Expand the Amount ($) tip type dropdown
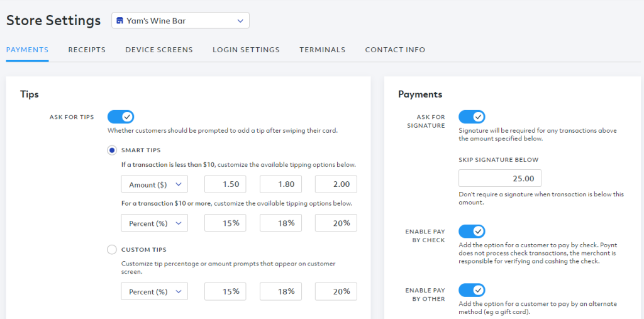The height and width of the screenshot is (319, 644). (155, 184)
